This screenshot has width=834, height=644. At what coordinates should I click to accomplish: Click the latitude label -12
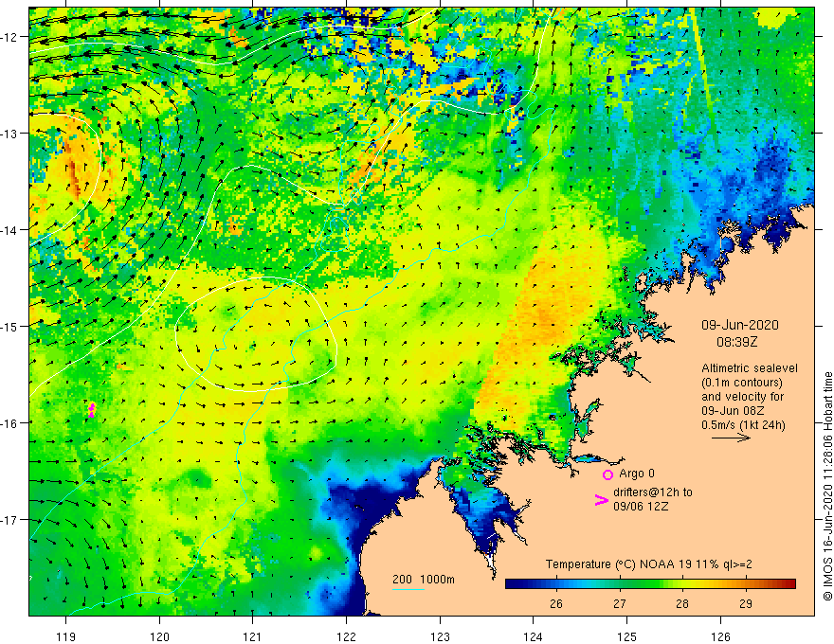tap(9, 37)
